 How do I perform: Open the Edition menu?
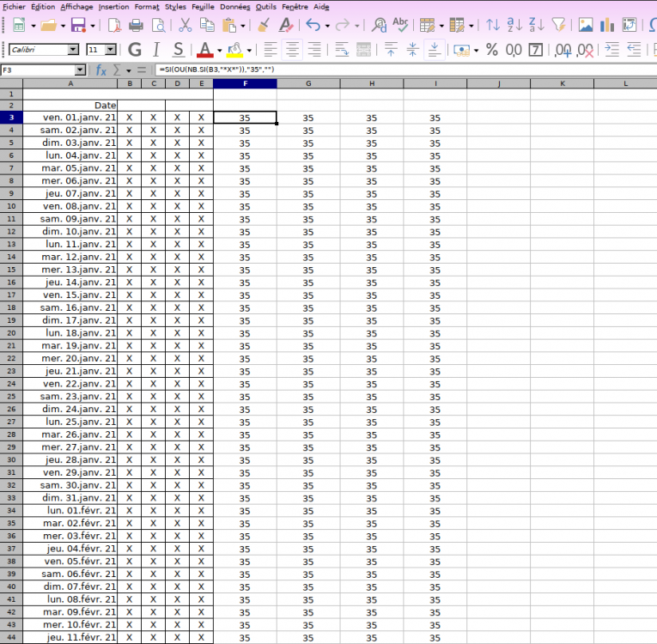pyautogui.click(x=43, y=7)
